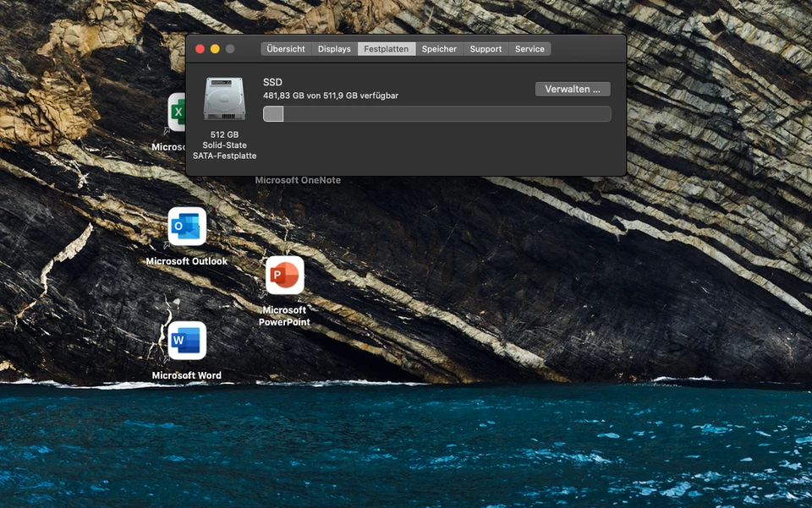Image resolution: width=812 pixels, height=508 pixels.
Task: Show the Support tab
Action: click(486, 49)
